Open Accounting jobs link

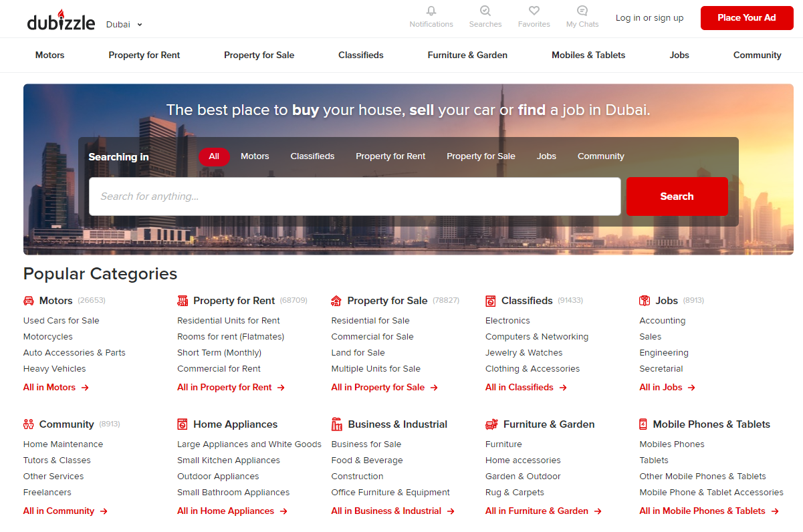pyautogui.click(x=663, y=321)
